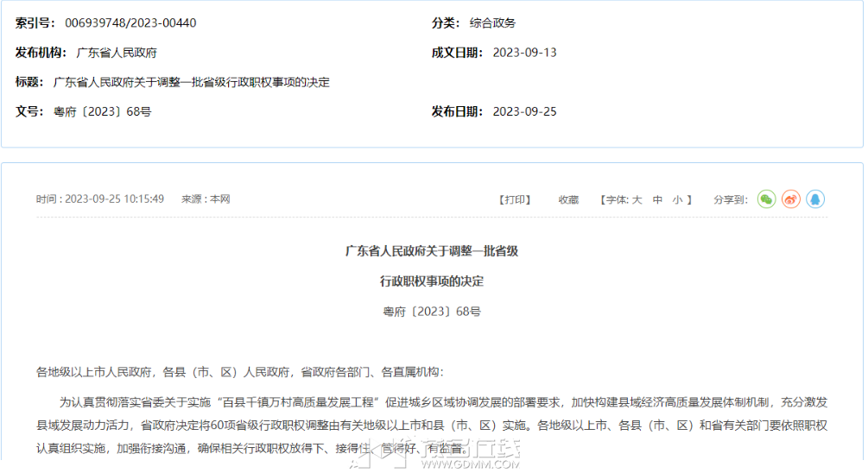This screenshot has width=868, height=473.
Task: Click the 打印 print link
Action: [x=515, y=199]
